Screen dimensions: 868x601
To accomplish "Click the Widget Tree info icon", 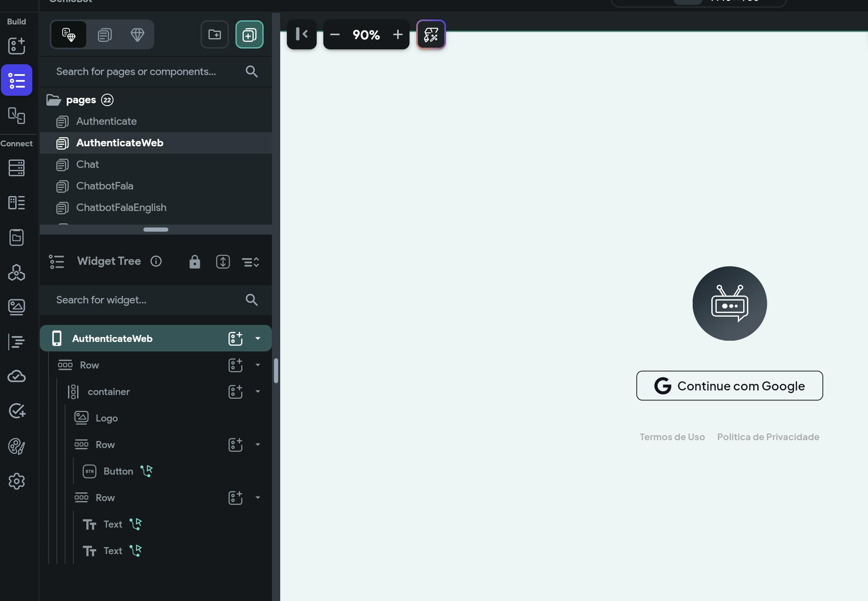I will [156, 261].
